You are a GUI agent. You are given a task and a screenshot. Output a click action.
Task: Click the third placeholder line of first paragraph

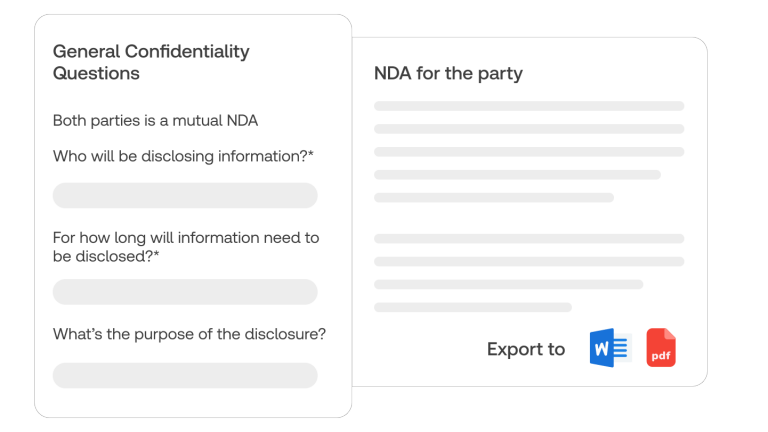(x=529, y=152)
